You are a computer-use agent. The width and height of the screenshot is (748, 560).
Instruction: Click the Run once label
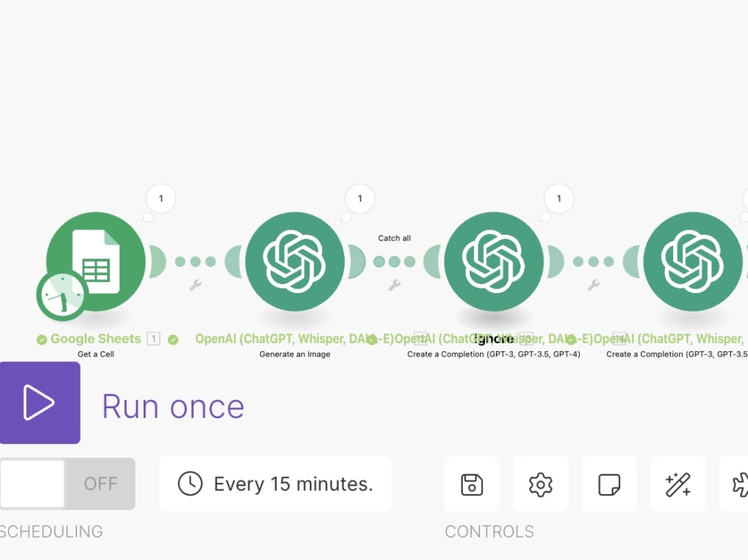coord(174,407)
